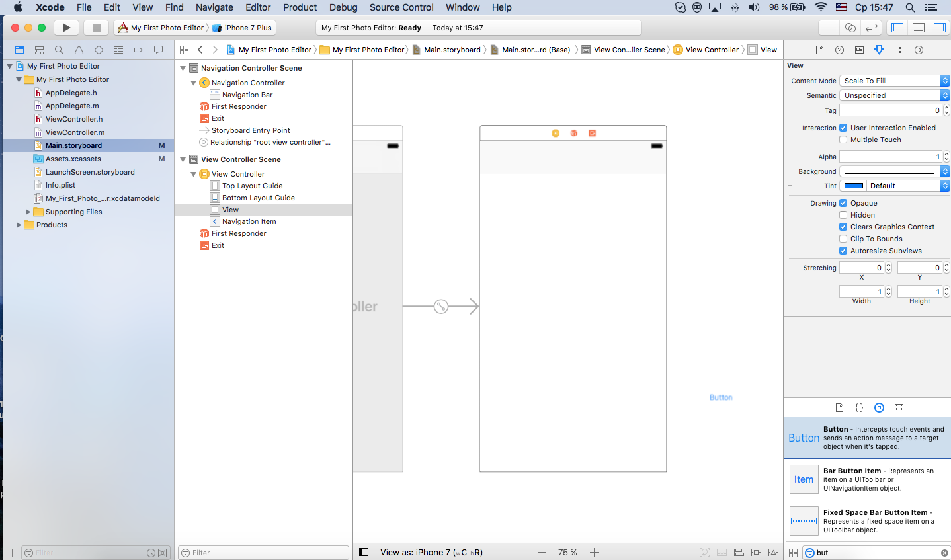Open the Align constraints menu
Screen dimensions: 951x560
[739, 552]
